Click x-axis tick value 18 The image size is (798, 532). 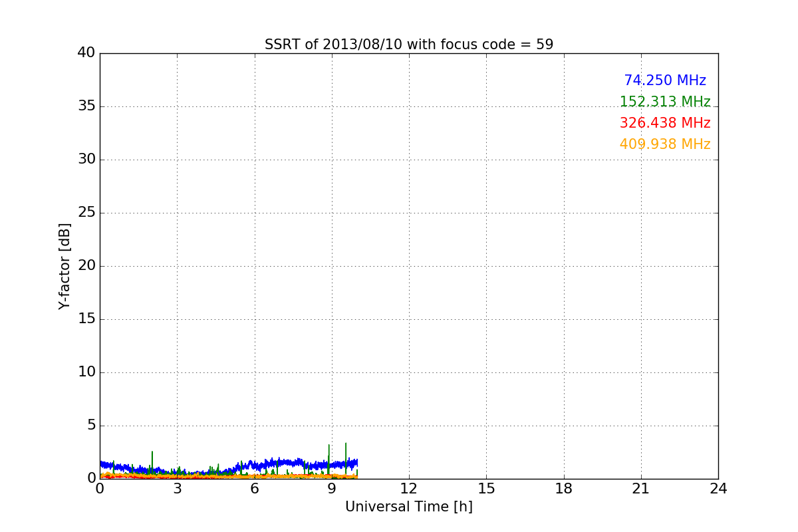click(x=564, y=489)
